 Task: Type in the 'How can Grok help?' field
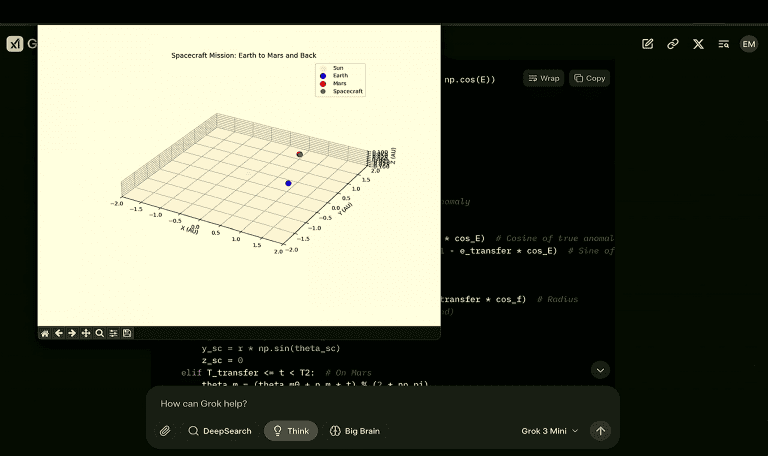pos(380,404)
